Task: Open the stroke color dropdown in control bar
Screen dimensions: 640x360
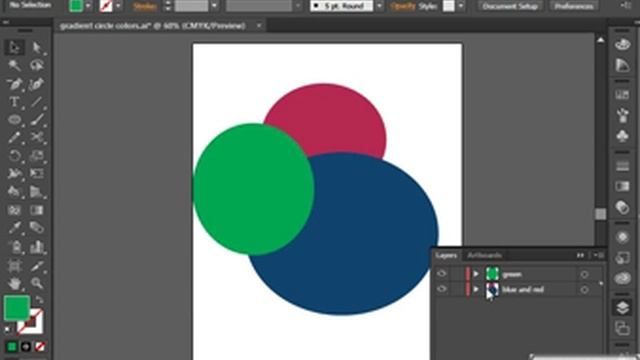Action: (x=118, y=6)
